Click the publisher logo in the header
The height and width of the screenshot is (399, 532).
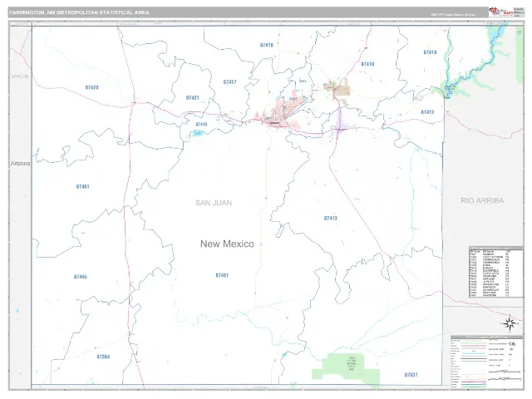(501, 12)
